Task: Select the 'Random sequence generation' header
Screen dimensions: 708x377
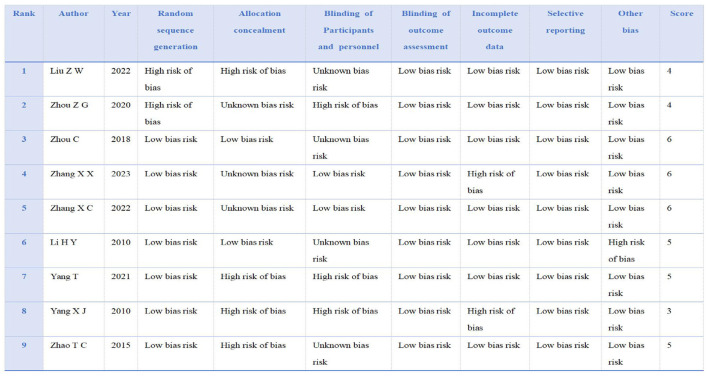Action: [175, 30]
